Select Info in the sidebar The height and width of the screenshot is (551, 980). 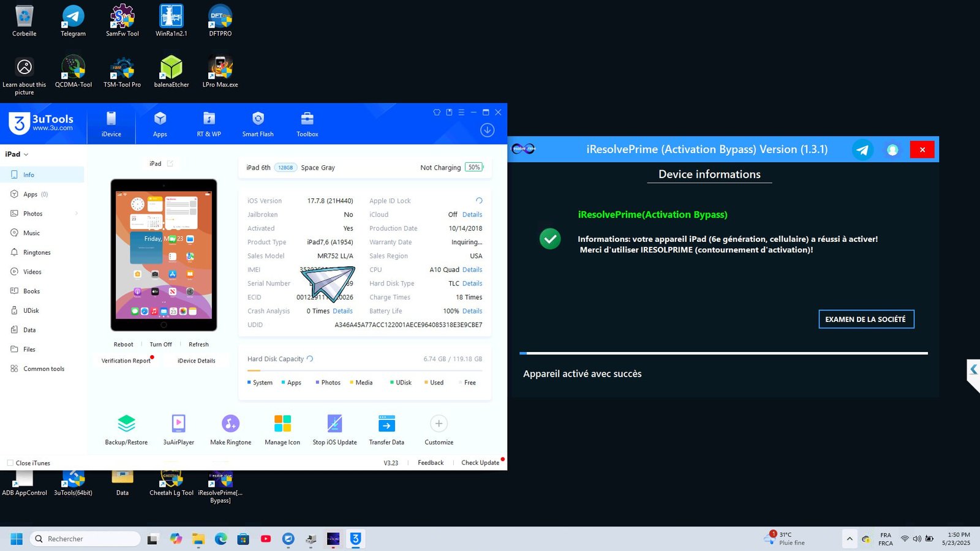coord(42,174)
